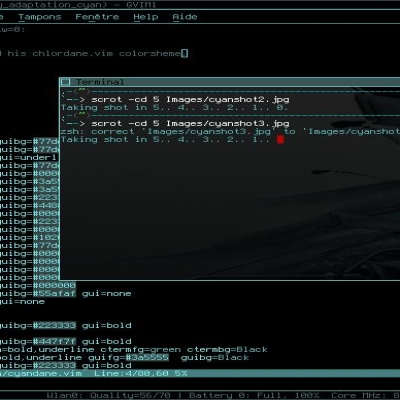Click the text 'ctermfg=green'
The height and width of the screenshot is (400, 400).
[141, 350]
